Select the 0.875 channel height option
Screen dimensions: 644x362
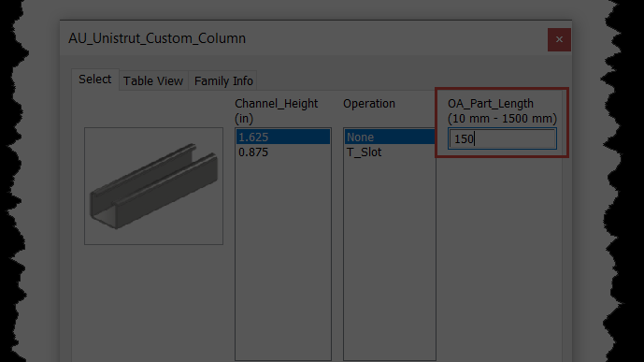click(x=283, y=152)
